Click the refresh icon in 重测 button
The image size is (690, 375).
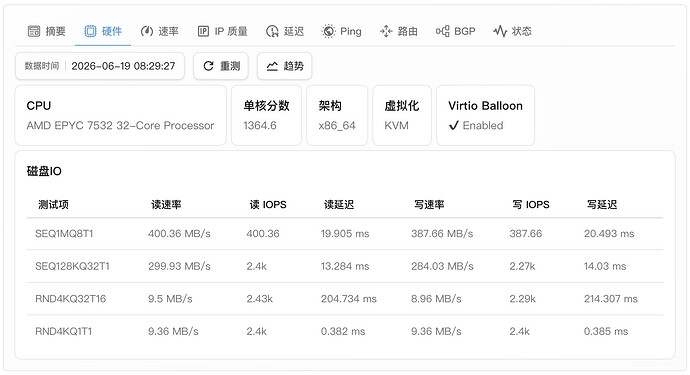point(208,66)
